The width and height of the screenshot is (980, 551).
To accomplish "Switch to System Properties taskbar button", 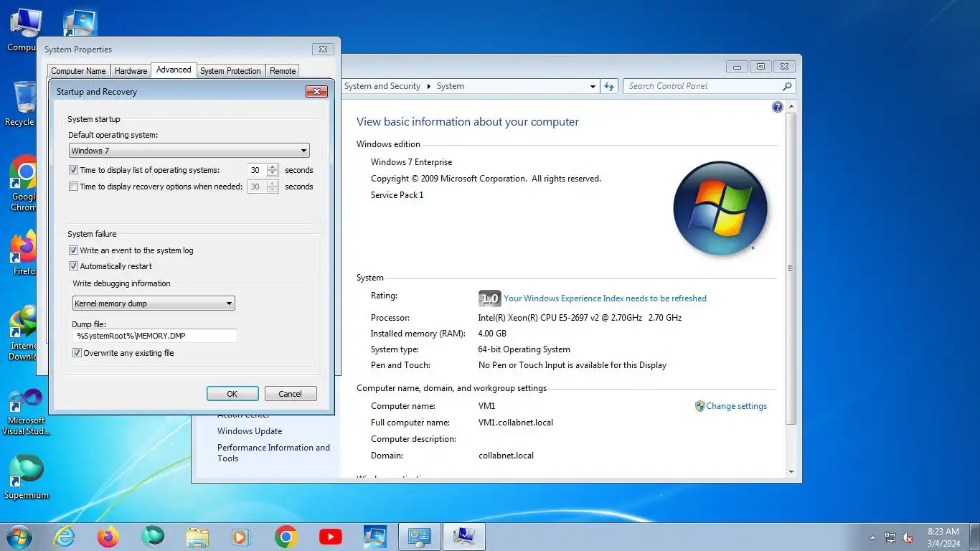I will click(x=463, y=537).
